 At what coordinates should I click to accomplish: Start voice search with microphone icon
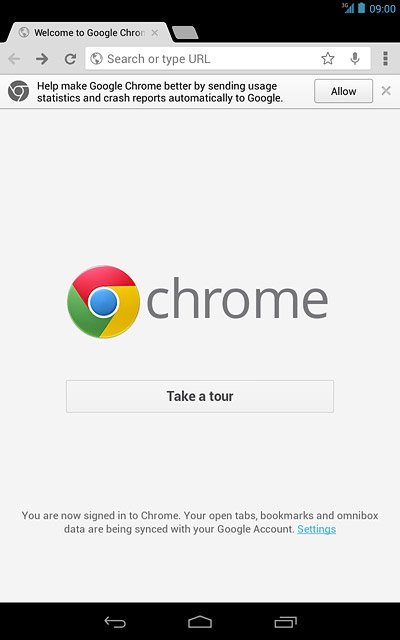click(355, 59)
